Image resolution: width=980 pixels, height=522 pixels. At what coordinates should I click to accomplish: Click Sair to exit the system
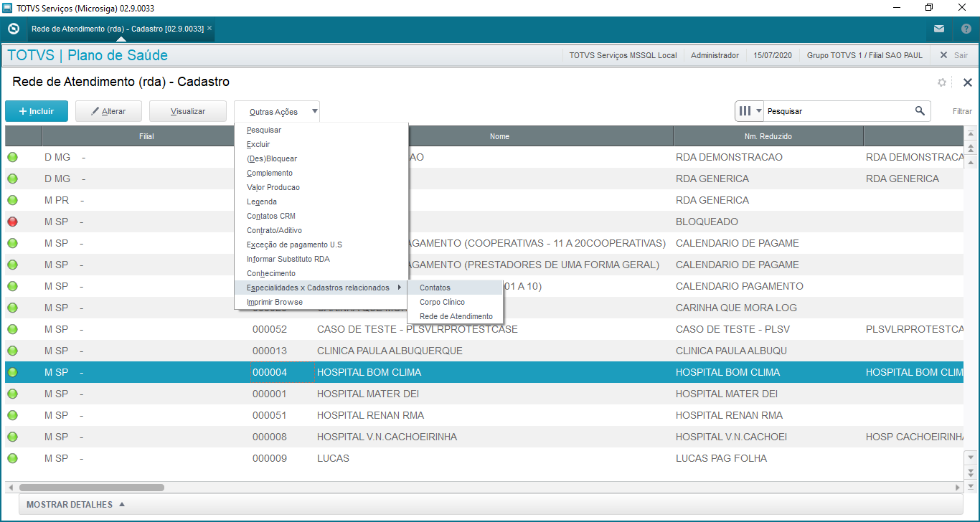(953, 55)
